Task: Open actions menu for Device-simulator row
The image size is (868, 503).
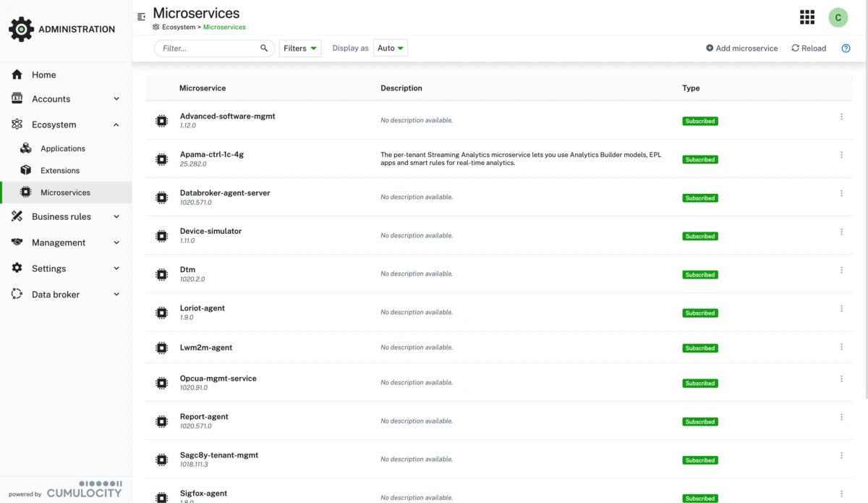Action: [x=841, y=232]
